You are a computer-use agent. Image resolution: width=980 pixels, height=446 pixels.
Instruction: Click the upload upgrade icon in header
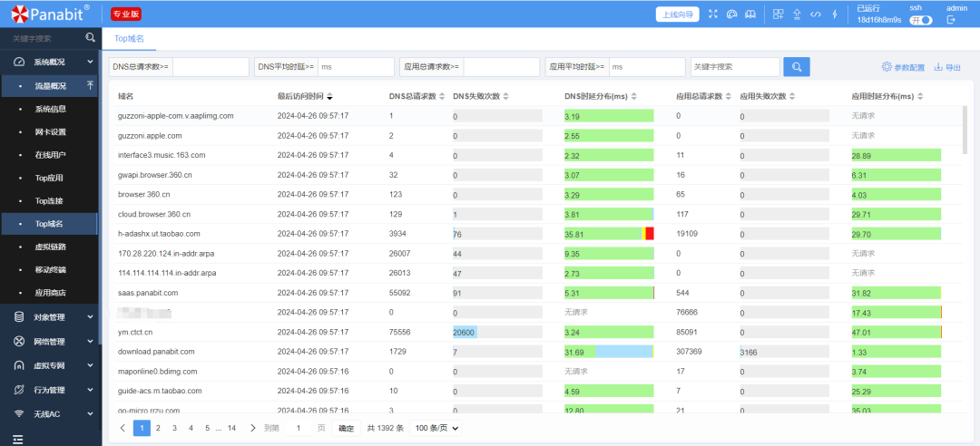[x=797, y=15]
